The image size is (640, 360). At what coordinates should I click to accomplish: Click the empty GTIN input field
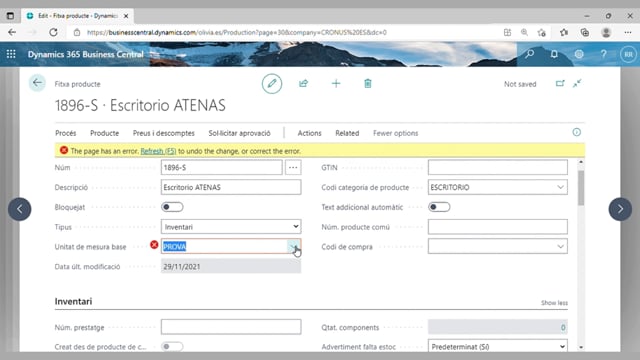pyautogui.click(x=498, y=167)
